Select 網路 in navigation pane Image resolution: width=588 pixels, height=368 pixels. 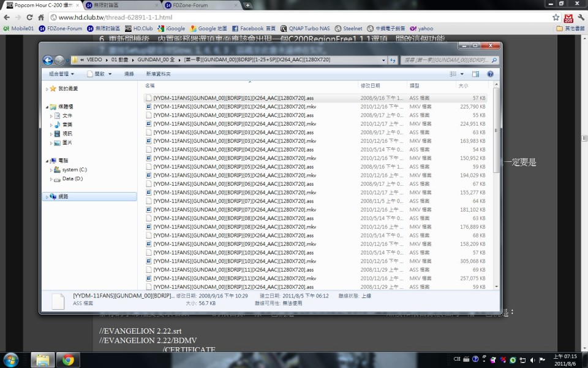pyautogui.click(x=89, y=196)
